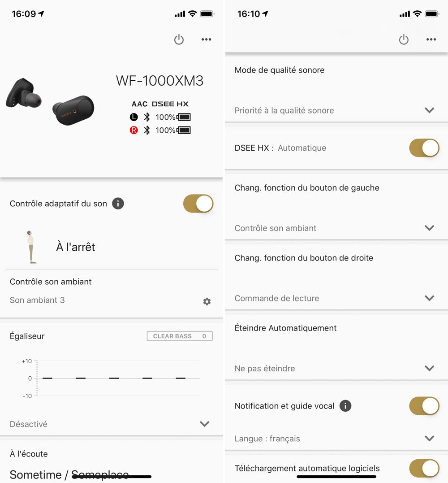Expand the Commande de lecture dropdown
The image size is (448, 483).
click(x=336, y=298)
